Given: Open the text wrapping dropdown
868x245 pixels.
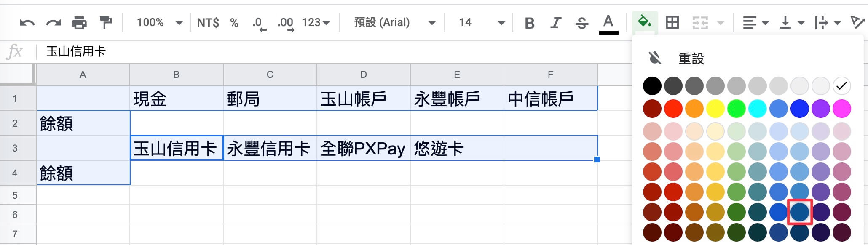Looking at the screenshot, I should [828, 23].
